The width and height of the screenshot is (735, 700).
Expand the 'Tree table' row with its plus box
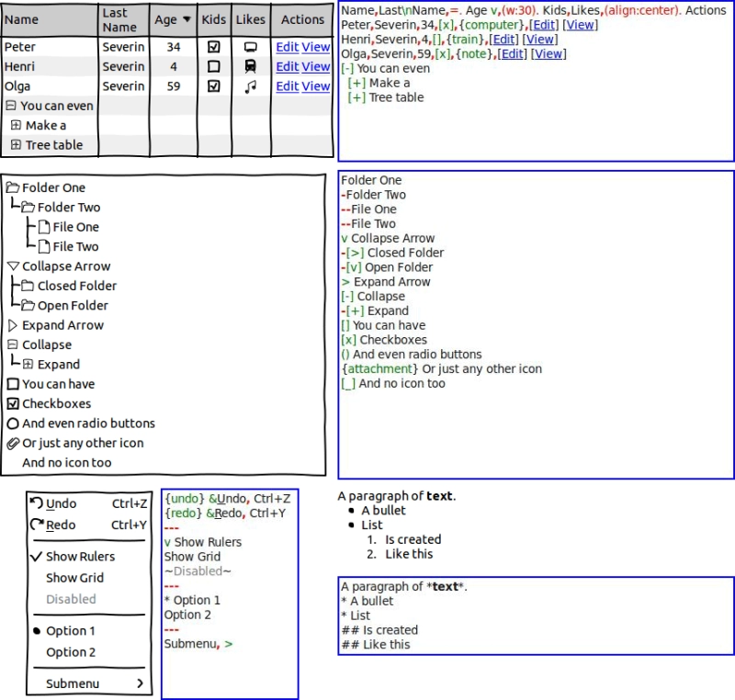[x=16, y=144]
